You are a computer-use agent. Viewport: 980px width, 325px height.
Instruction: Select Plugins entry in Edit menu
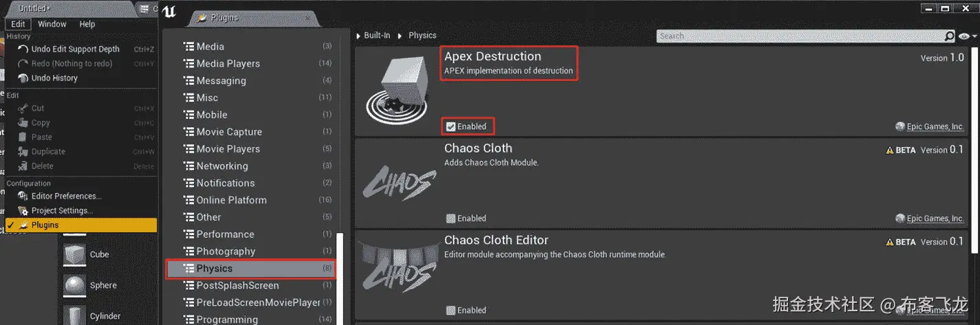coord(81,225)
